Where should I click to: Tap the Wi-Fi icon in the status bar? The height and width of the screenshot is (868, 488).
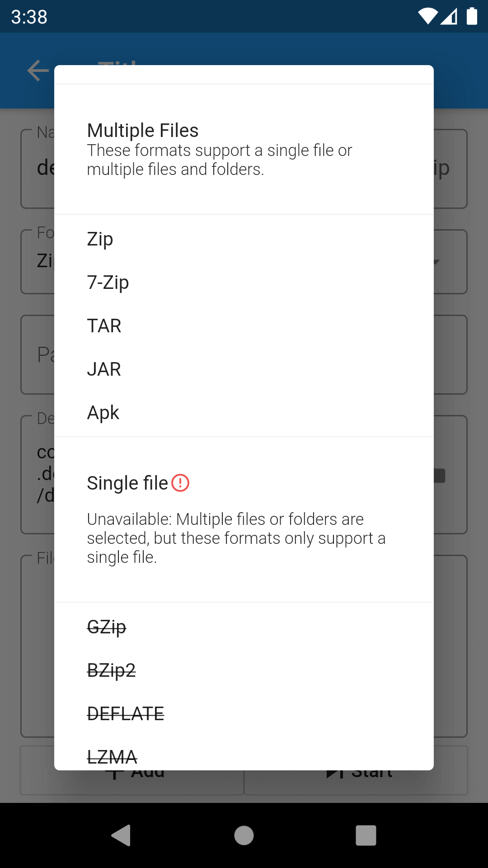click(427, 16)
